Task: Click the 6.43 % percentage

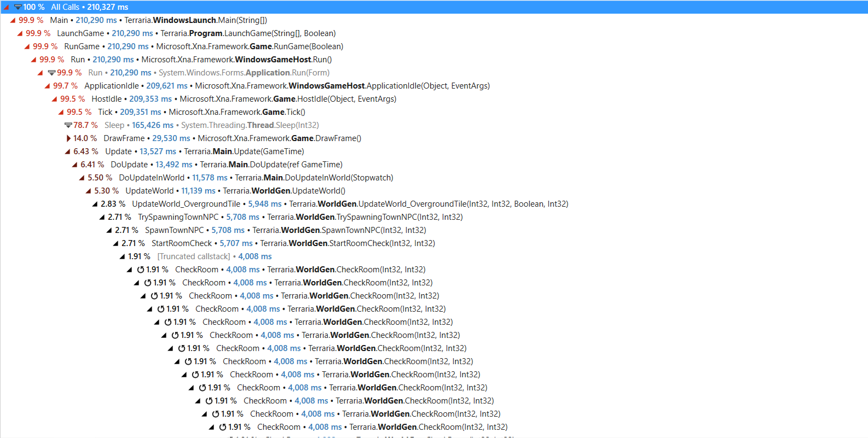Action: [x=86, y=151]
